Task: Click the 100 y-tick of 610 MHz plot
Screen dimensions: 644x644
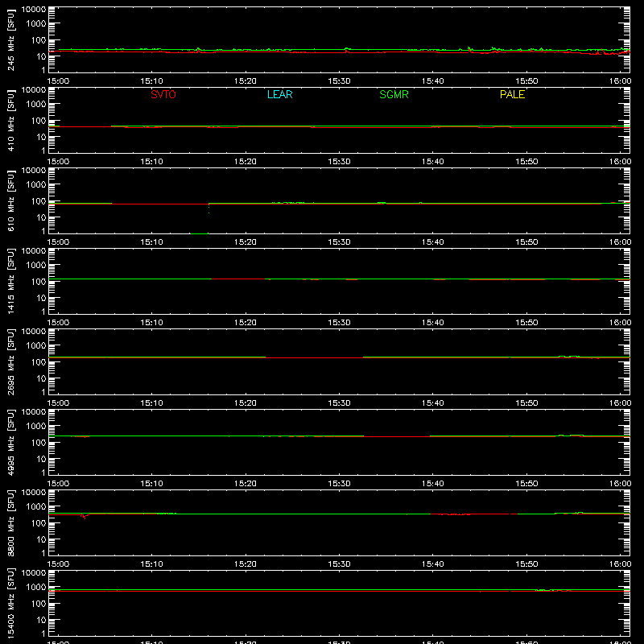Action: coord(39,201)
